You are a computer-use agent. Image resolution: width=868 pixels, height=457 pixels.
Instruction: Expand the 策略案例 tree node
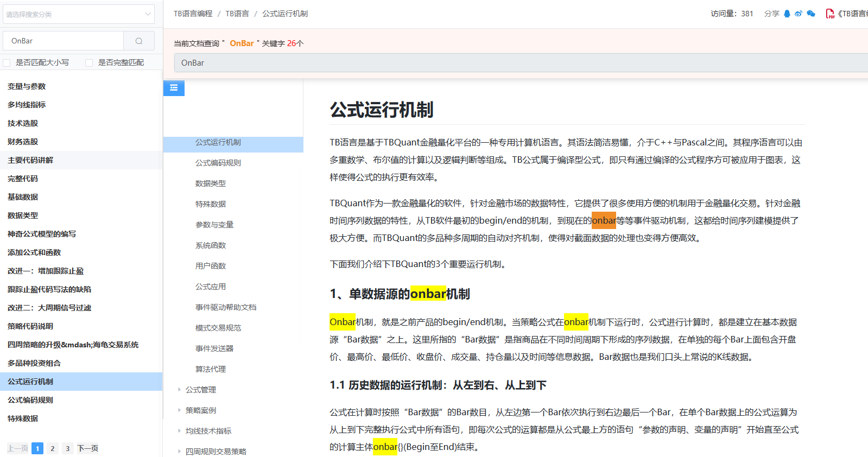pos(179,410)
